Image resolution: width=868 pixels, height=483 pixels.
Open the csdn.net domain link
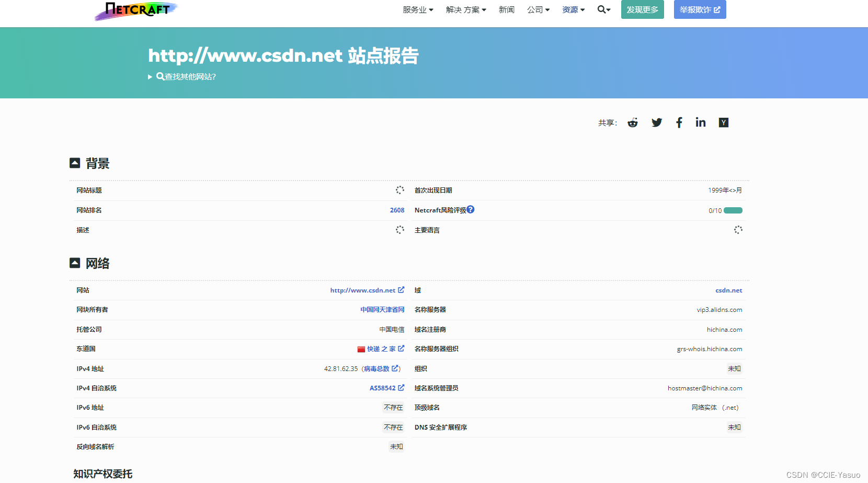coord(729,290)
